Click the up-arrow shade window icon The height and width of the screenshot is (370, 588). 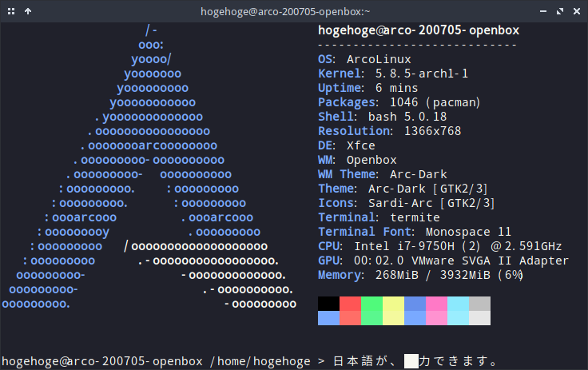tap(28, 11)
